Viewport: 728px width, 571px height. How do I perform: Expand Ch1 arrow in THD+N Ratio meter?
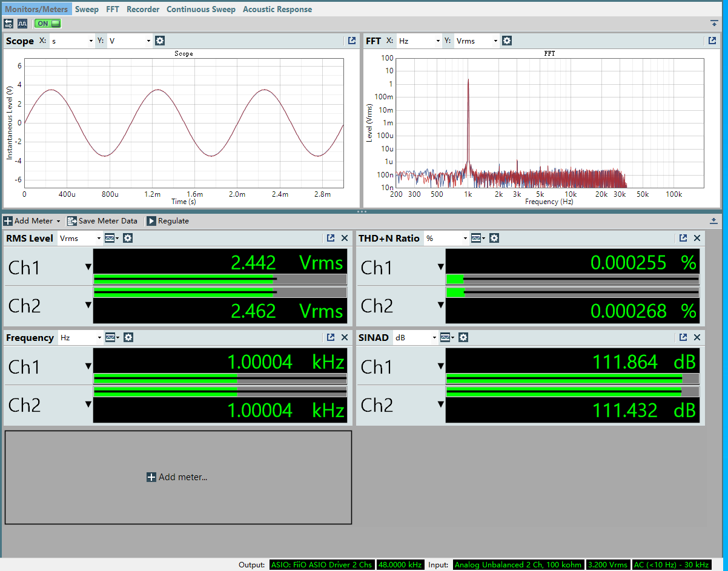coord(441,267)
